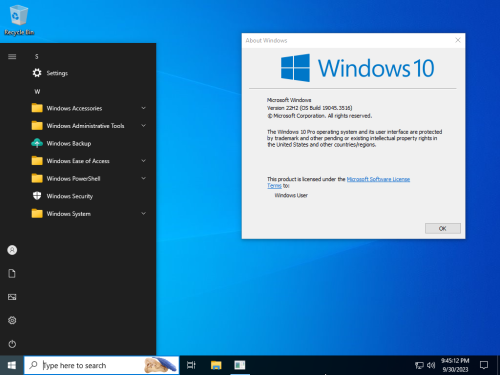Open the Windows Security shield icon

coord(37,196)
